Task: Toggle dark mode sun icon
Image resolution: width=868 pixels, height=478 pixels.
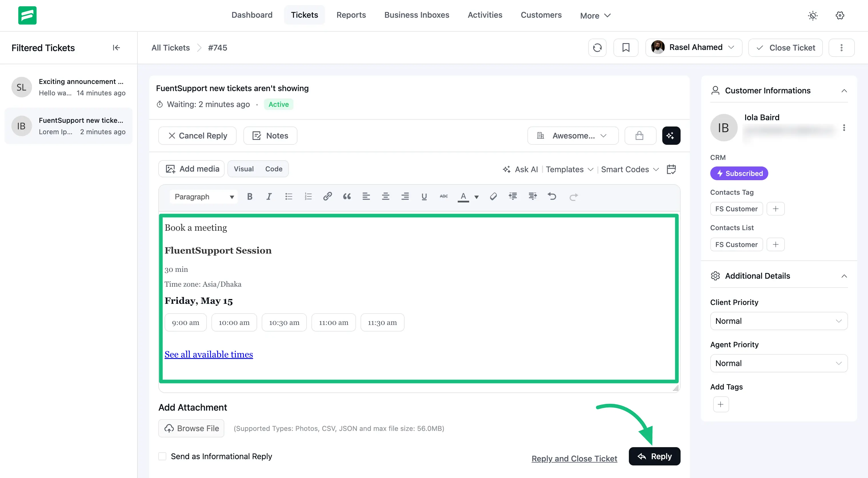Action: click(x=813, y=15)
